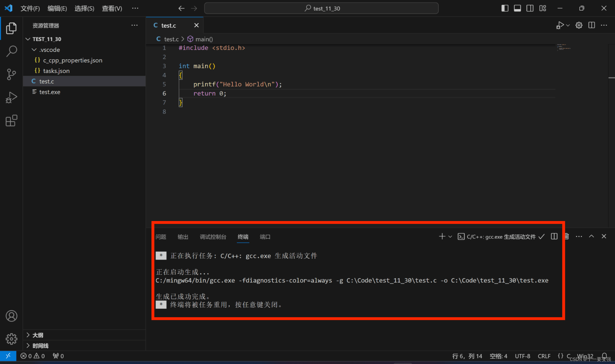
Task: Expand the 时间线 timeline section
Action: pyautogui.click(x=84, y=346)
